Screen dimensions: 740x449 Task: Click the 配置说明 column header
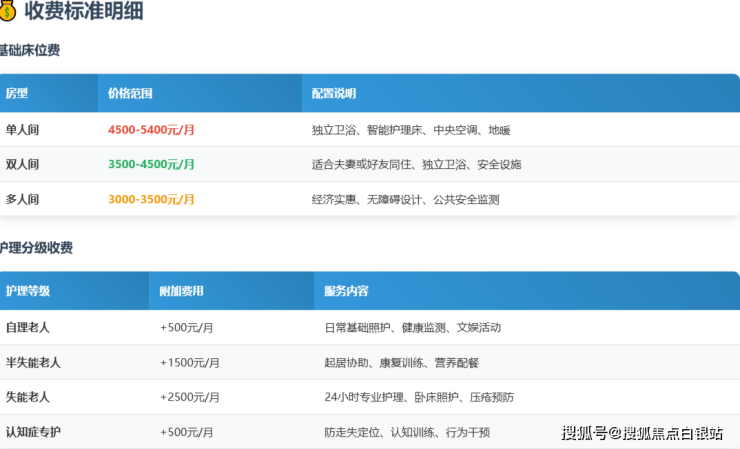coord(333,94)
